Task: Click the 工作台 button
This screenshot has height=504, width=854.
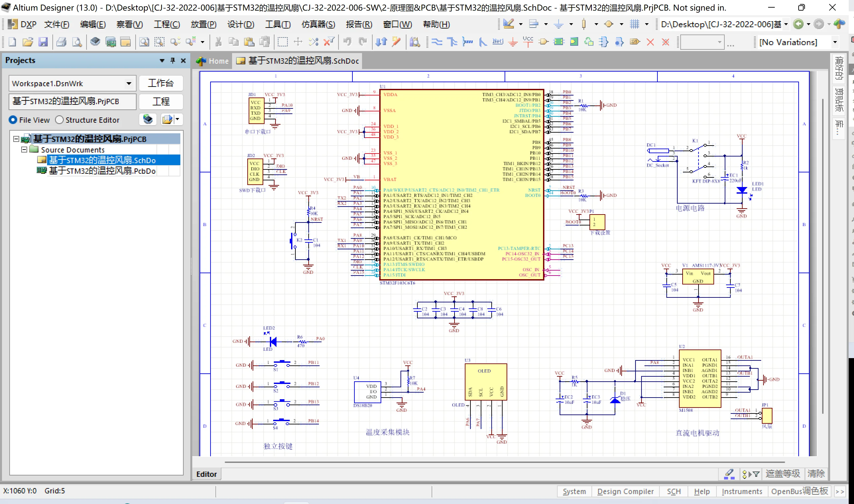Action: [x=160, y=84]
